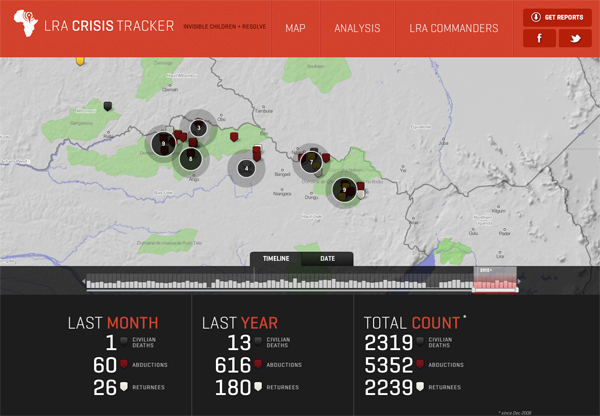Open the Twitter share button
The image size is (600, 416).
click(x=575, y=39)
